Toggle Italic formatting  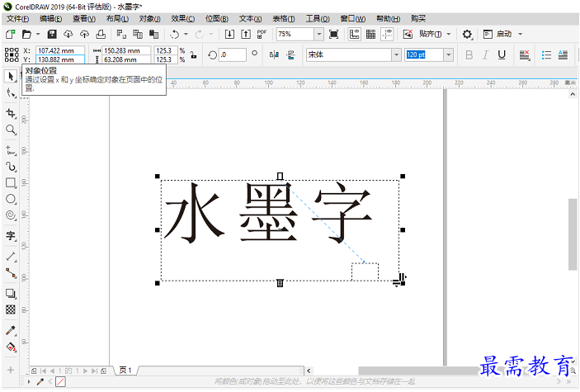pos(485,54)
